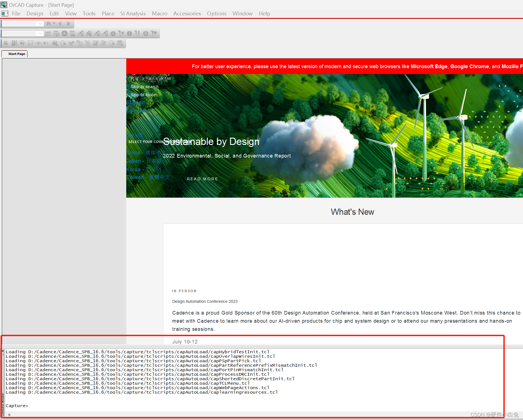The width and height of the screenshot is (523, 420).
Task: Toggle bias point current display
Action: 129,33
